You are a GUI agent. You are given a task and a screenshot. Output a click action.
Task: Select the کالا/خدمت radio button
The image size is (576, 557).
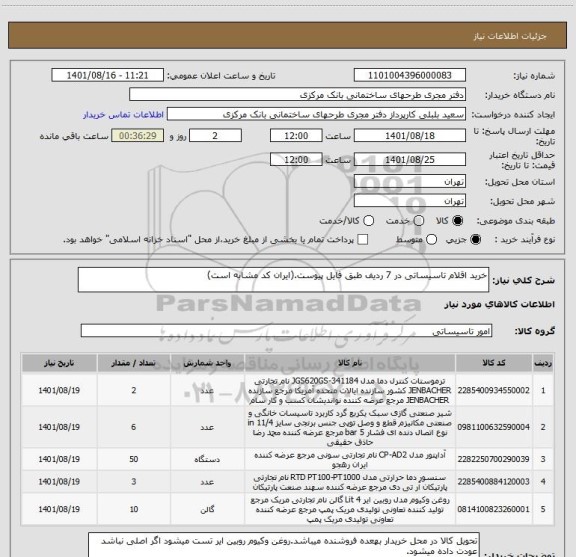point(368,221)
